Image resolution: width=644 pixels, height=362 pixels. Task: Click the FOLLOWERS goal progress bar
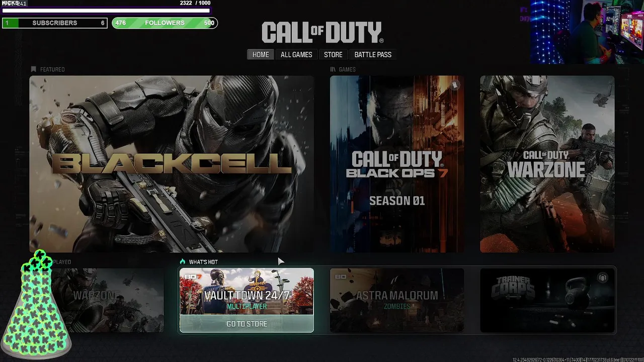165,23
